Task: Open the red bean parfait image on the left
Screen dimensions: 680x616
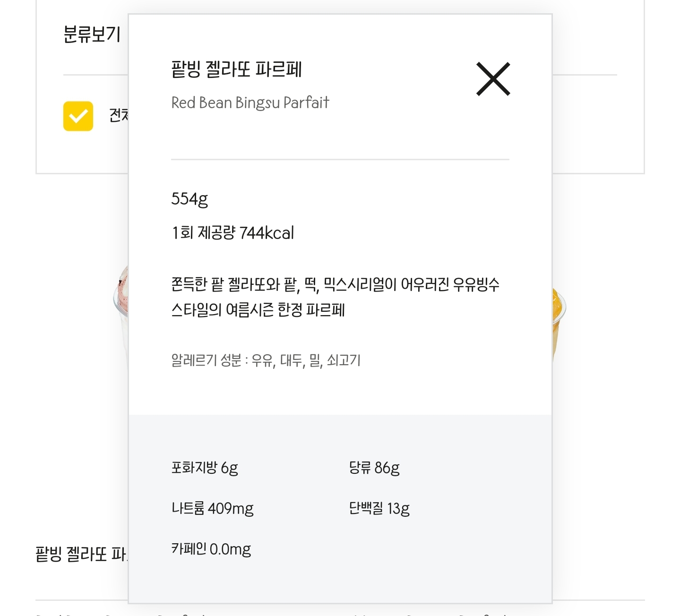Action: [121, 312]
